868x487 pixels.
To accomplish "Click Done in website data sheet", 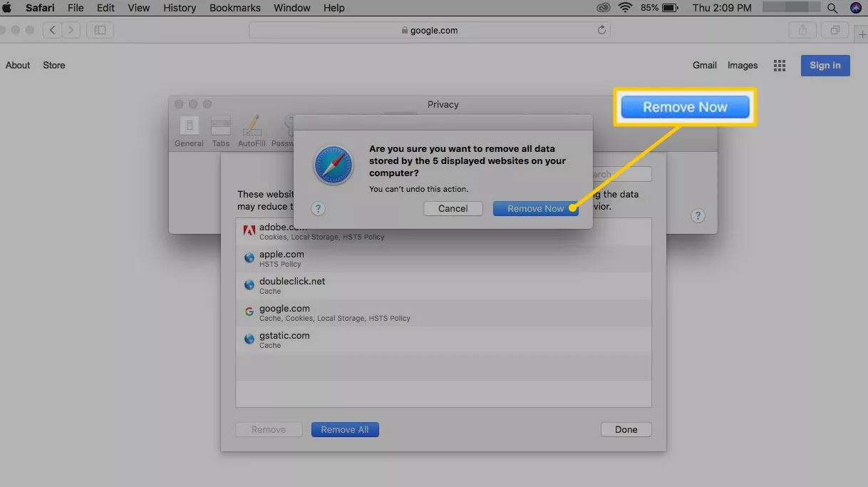I will (626, 429).
